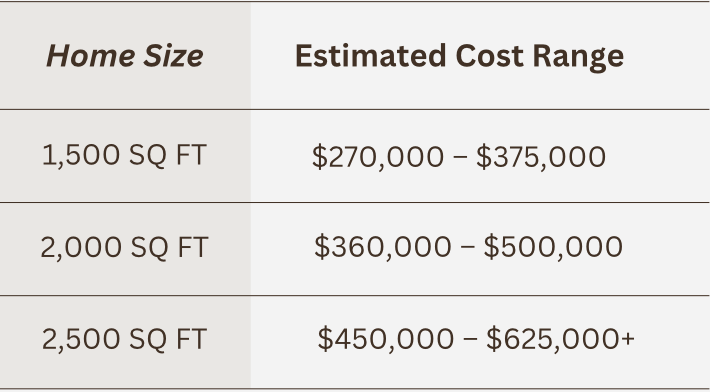This screenshot has width=710, height=392.
Task: Click the dash between $270,000 and $375,000
Action: pos(460,158)
